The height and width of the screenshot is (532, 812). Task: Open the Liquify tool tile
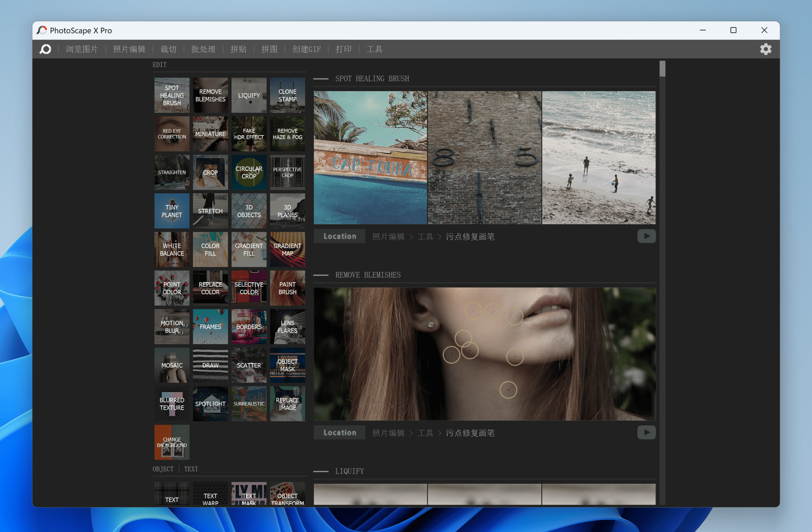[249, 95]
